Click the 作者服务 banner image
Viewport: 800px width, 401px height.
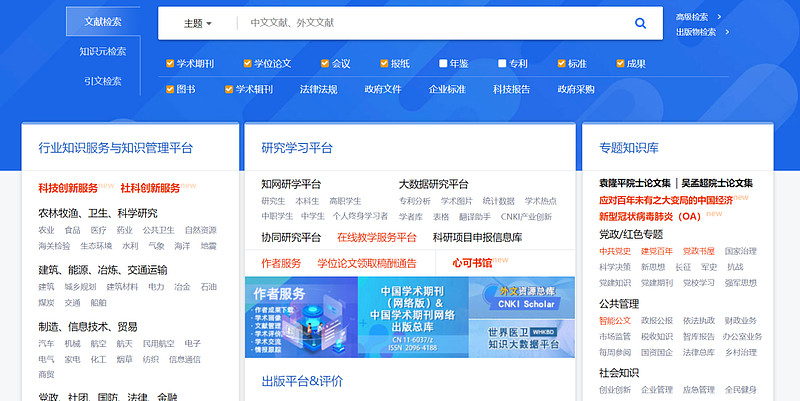coord(301,317)
